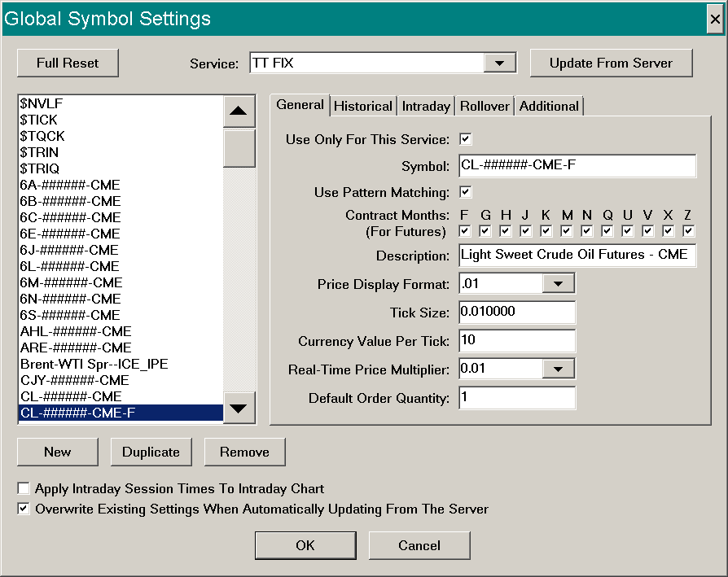
Task: Click the Currency Value Per Tick field
Action: (517, 340)
